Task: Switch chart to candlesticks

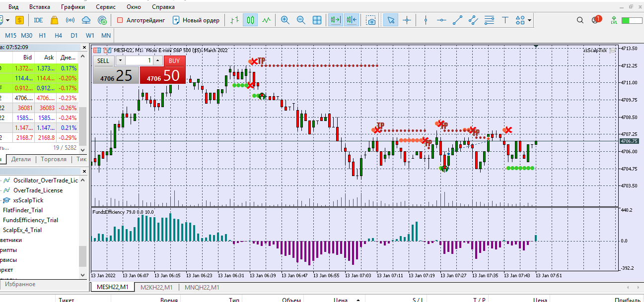Action: point(250,20)
